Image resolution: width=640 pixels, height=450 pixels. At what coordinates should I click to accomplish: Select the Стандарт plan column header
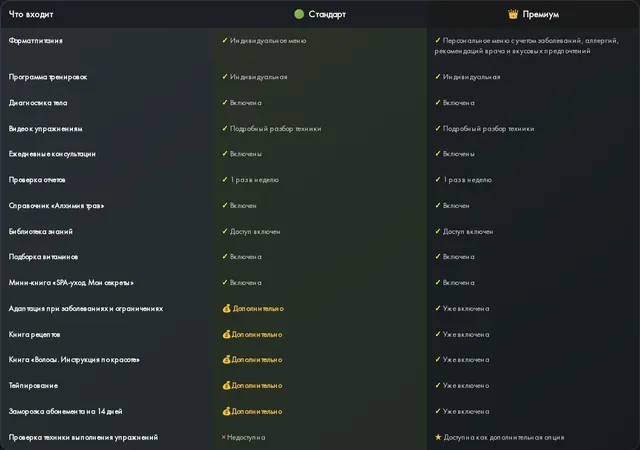pyautogui.click(x=320, y=14)
